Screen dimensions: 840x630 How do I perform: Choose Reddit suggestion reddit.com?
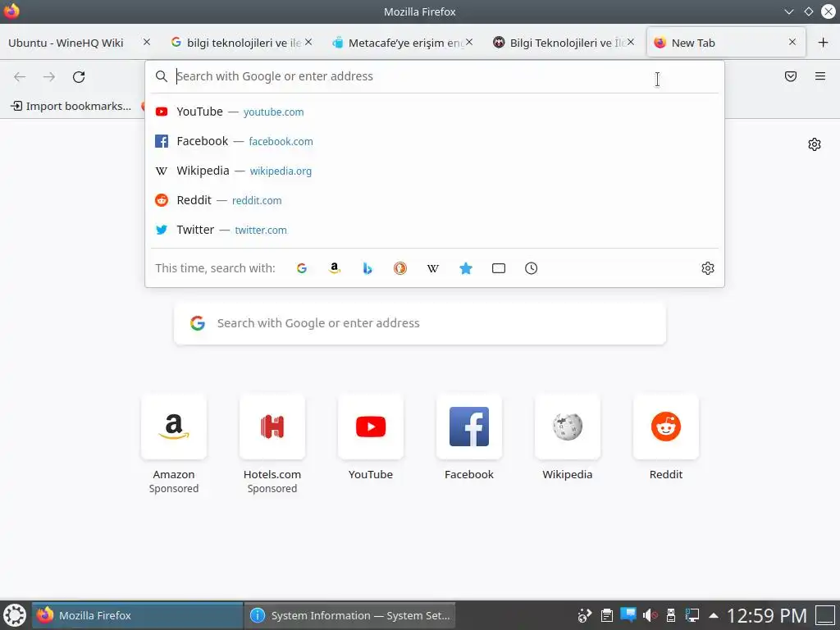tap(435, 200)
